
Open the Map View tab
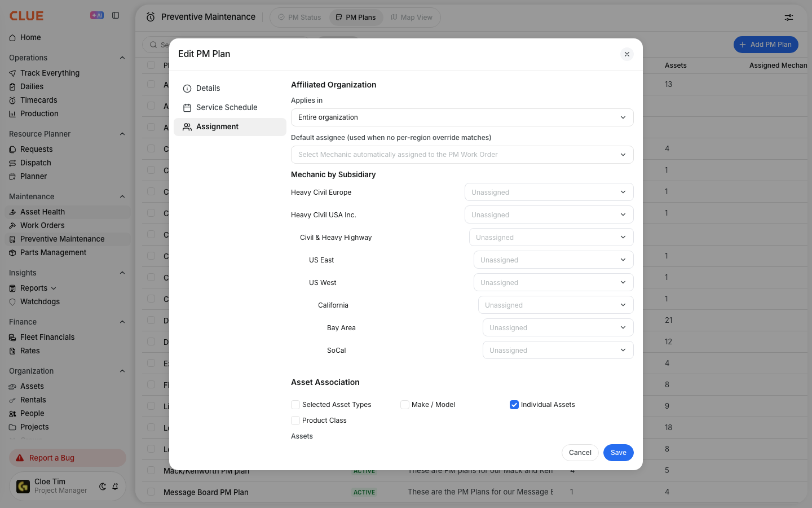tap(412, 17)
